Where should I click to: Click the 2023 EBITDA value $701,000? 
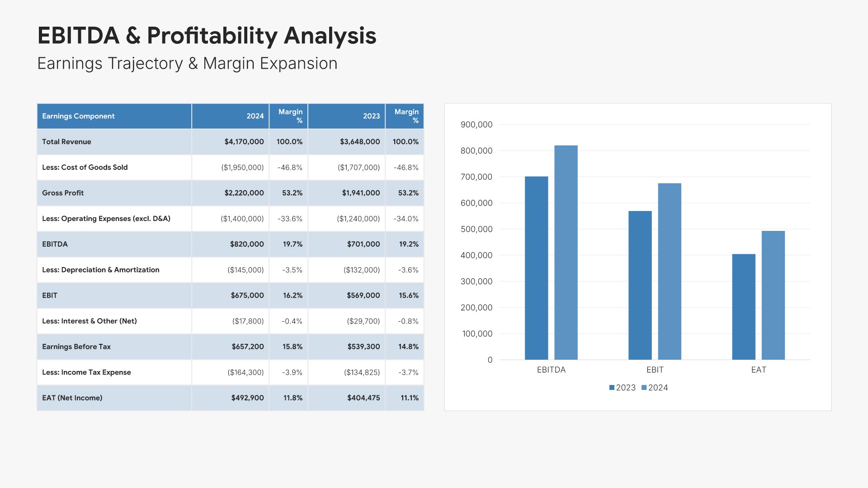pyautogui.click(x=363, y=244)
